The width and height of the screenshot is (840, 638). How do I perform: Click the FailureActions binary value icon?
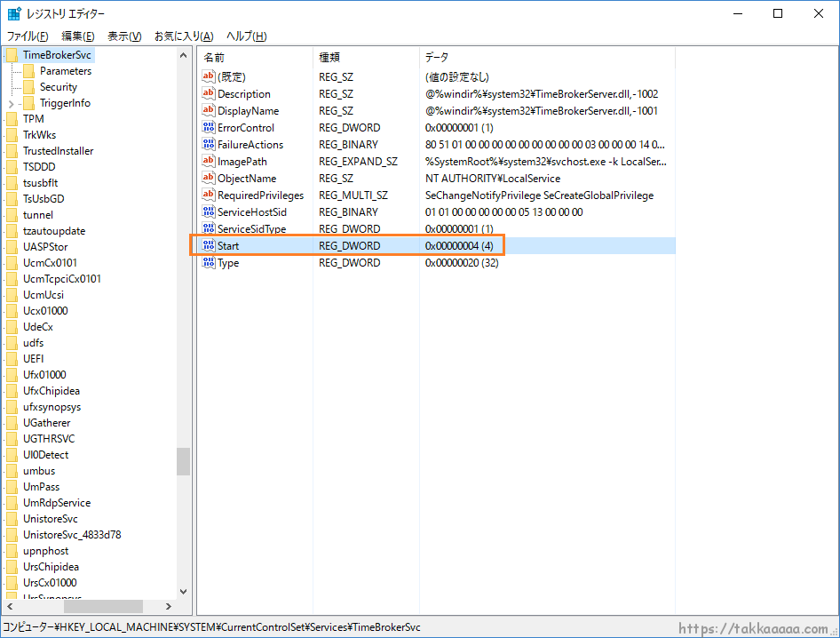[210, 144]
